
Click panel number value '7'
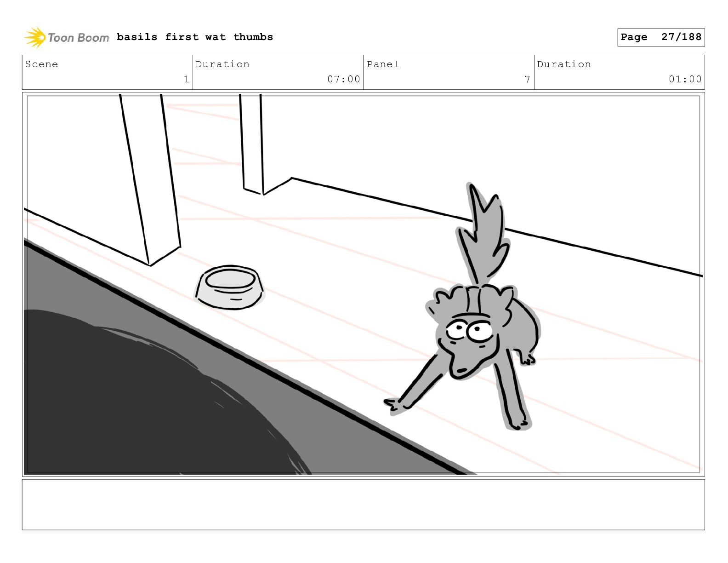tap(528, 79)
